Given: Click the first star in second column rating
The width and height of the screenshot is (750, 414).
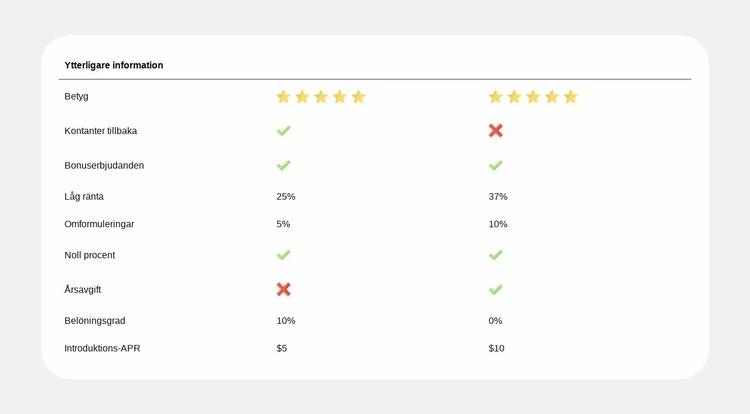Looking at the screenshot, I should point(495,97).
